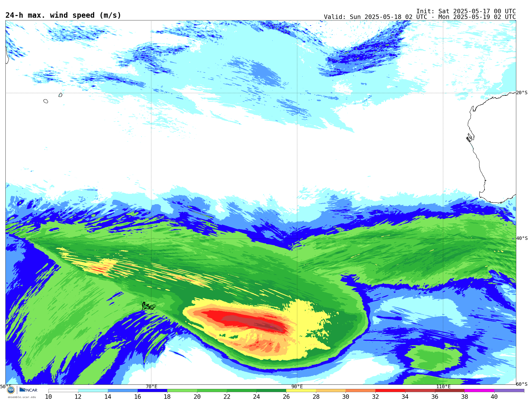Click the 90°E longitude label

coord(297,386)
